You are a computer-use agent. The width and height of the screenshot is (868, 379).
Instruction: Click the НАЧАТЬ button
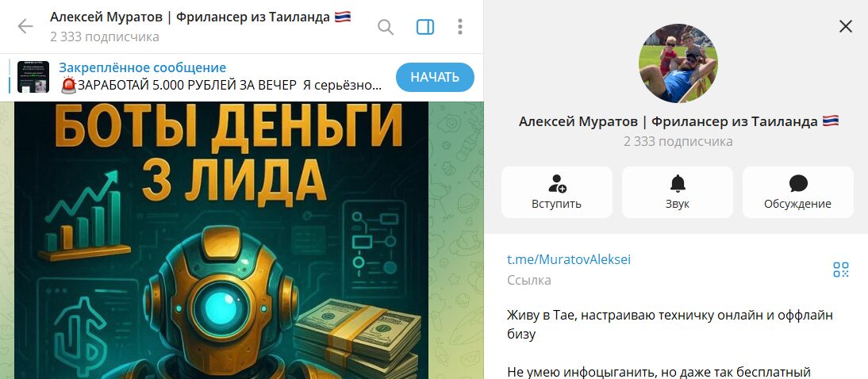pyautogui.click(x=435, y=77)
